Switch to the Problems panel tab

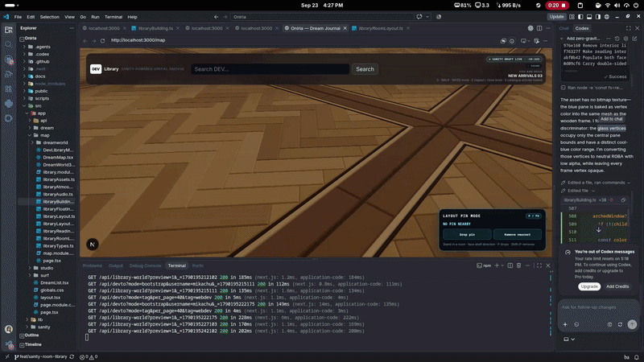tap(93, 265)
